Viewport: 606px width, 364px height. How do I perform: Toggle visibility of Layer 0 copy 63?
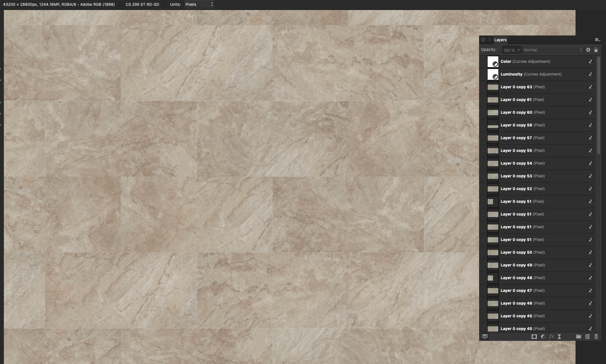(590, 87)
